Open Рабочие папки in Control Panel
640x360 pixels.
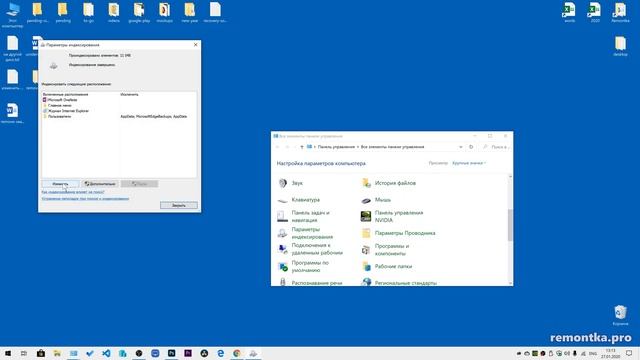387,267
